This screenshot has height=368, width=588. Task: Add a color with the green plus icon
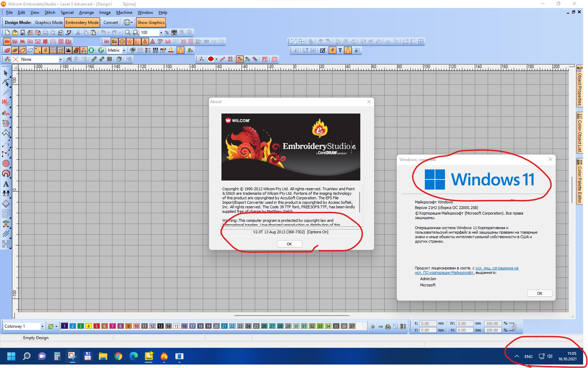tap(373, 326)
